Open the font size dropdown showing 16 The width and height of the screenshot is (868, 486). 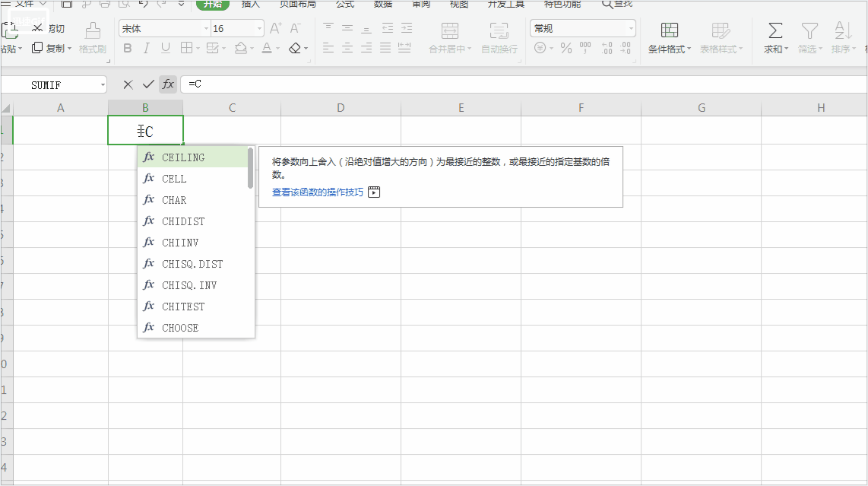[259, 28]
